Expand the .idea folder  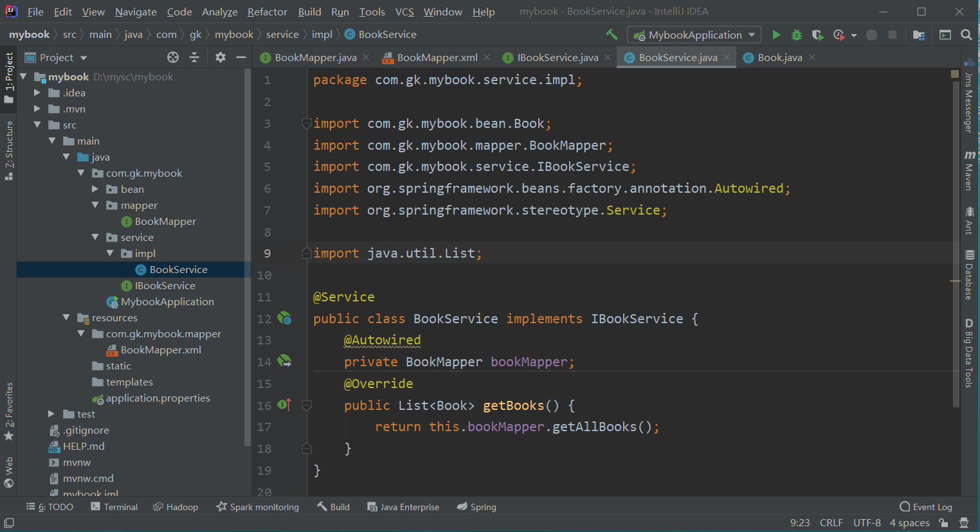37,93
